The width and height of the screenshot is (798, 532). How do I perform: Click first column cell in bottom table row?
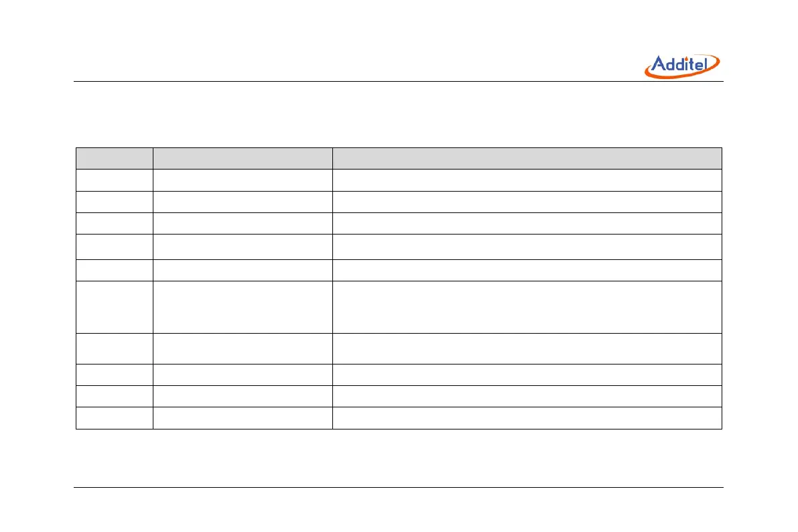coord(114,417)
